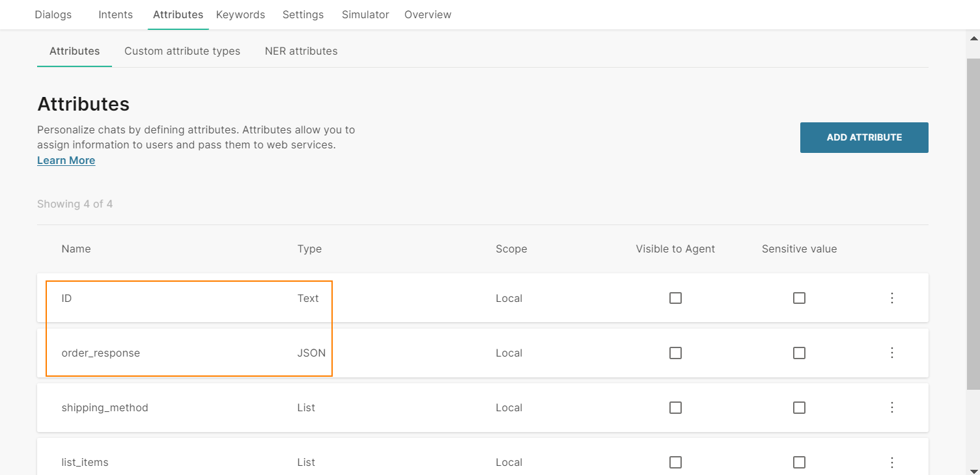980x475 pixels.
Task: Mark list_items as Sensitive value
Action: 799,462
